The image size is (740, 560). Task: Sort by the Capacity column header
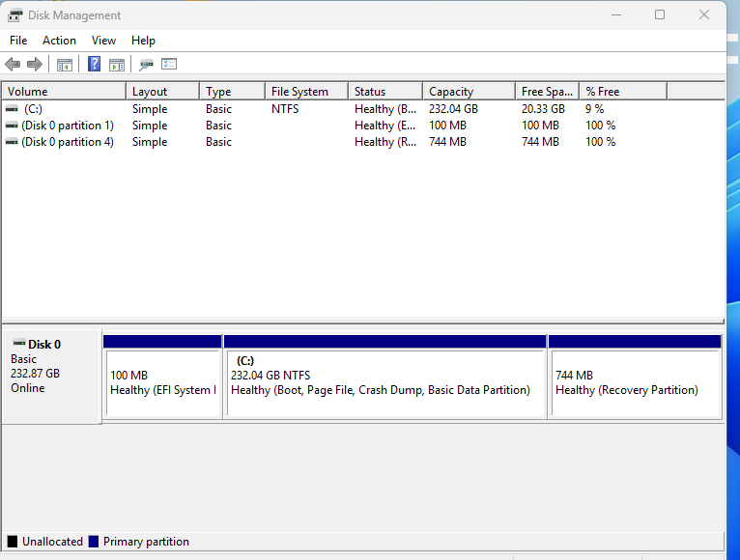[470, 91]
